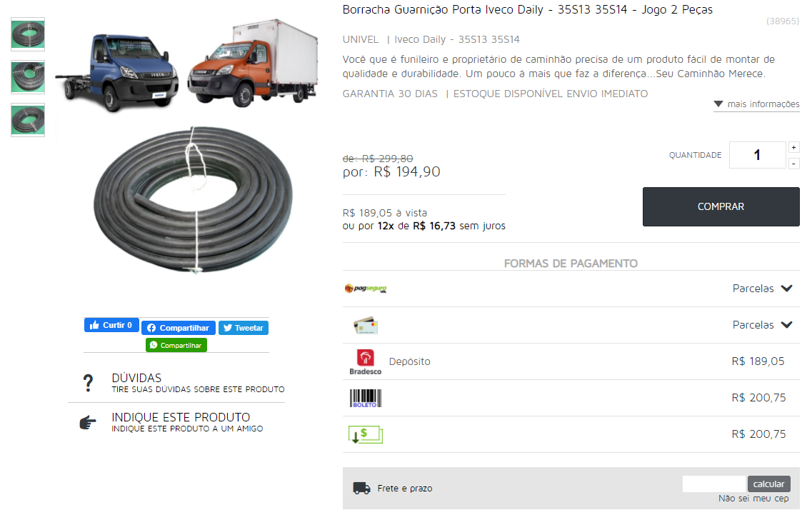Screen dimensions: 812x515
Task: Decrease quantity with the minus button
Action: (794, 164)
